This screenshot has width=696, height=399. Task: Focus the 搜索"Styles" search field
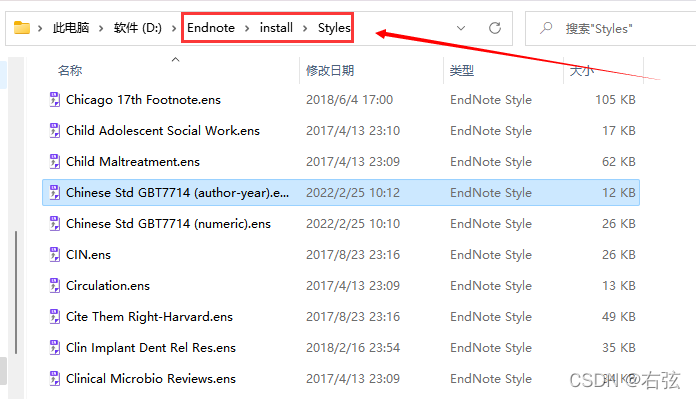tap(610, 29)
